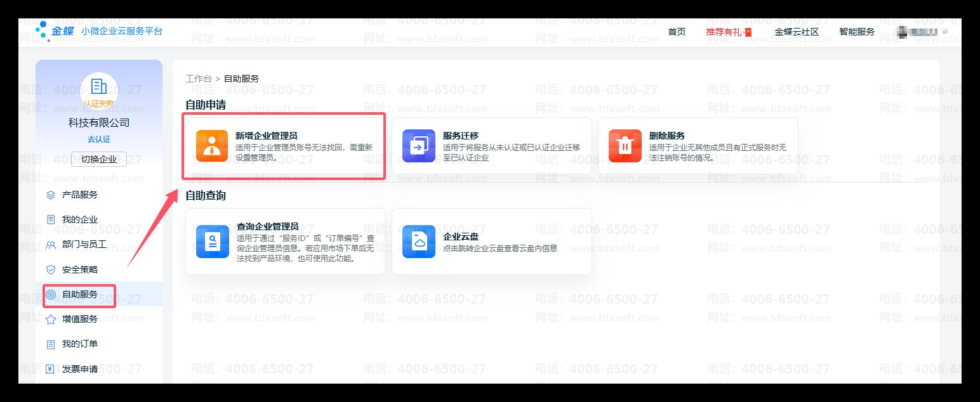
Task: Click the blue 查询企业管理员 icon
Action: pos(212,242)
